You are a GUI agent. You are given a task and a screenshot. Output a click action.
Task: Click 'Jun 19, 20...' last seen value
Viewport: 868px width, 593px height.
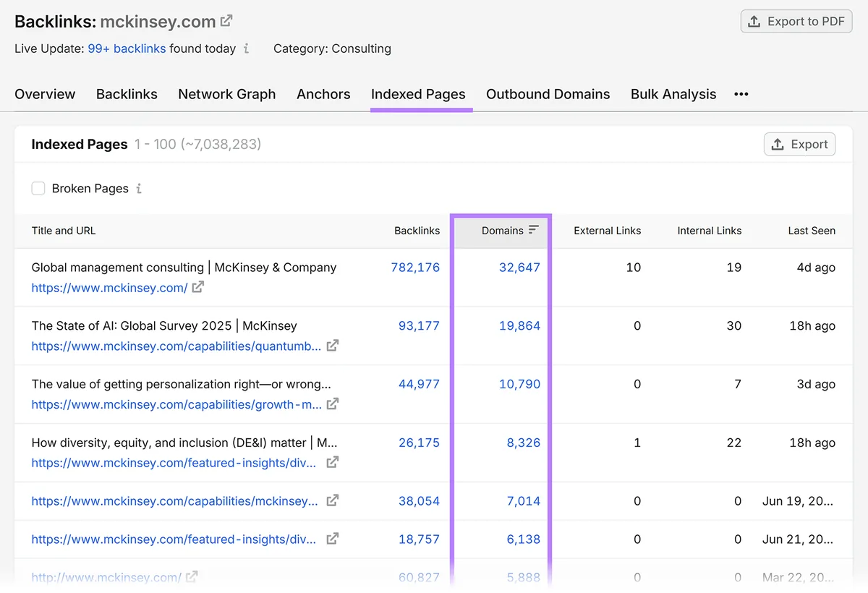[x=799, y=500]
